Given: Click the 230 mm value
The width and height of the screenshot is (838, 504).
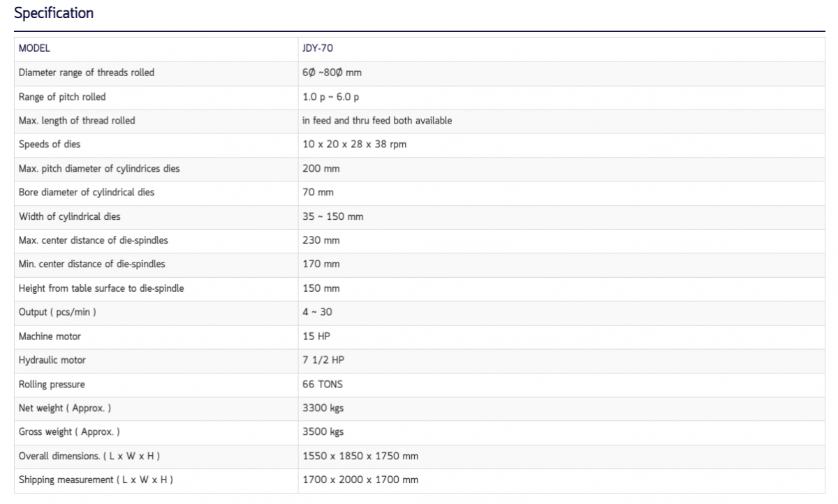Looking at the screenshot, I should coord(321,240).
